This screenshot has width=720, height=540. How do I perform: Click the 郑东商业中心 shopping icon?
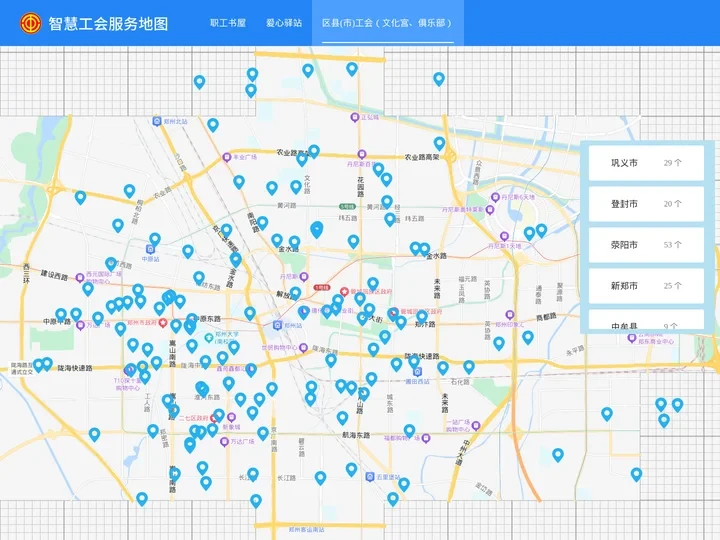(x=632, y=338)
